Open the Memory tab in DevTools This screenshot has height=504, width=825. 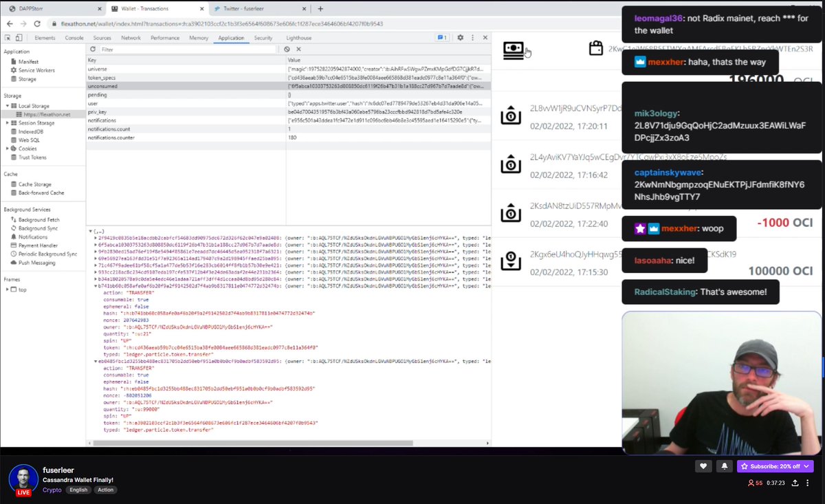(x=199, y=38)
